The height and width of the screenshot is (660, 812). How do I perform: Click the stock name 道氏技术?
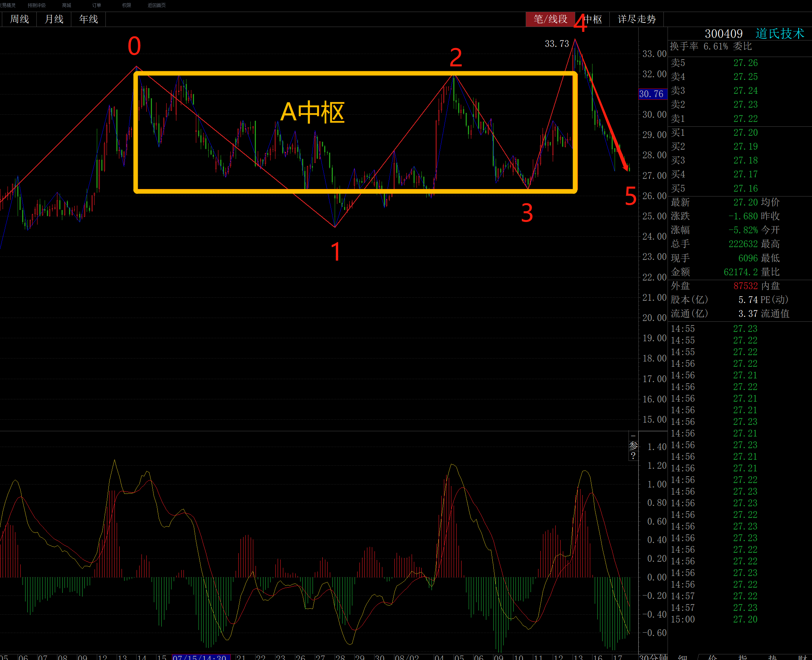[x=780, y=33]
